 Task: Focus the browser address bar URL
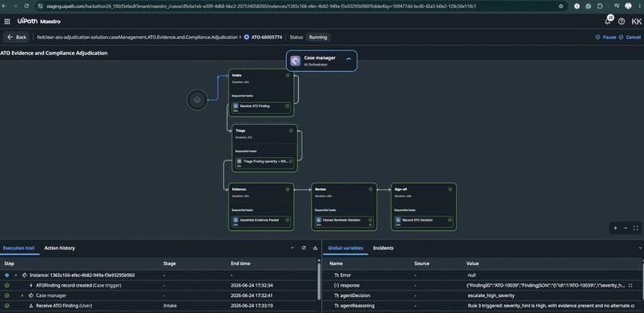click(x=260, y=6)
